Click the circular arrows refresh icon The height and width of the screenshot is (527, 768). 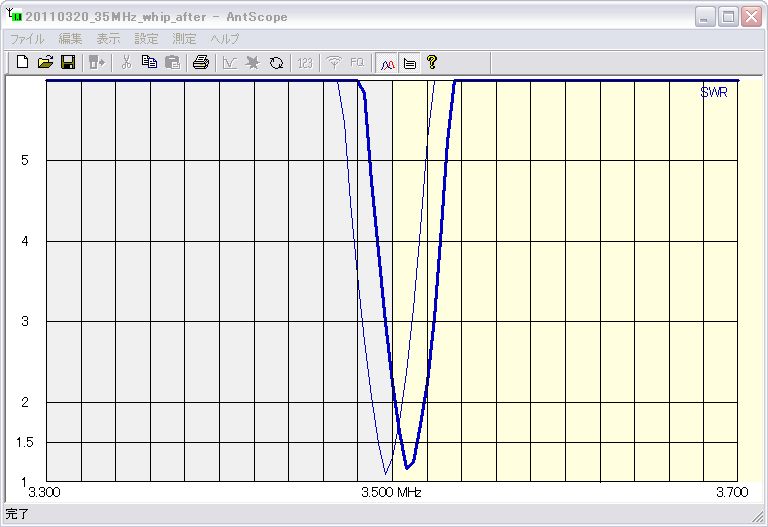(276, 62)
